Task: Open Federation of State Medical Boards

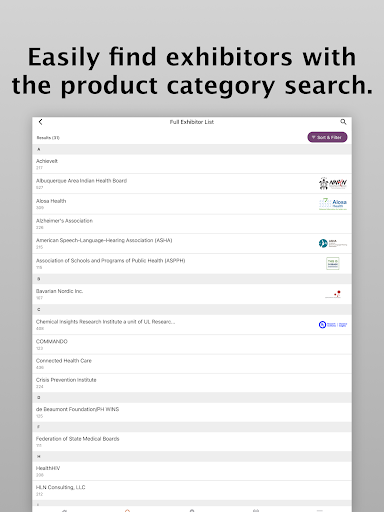Action: click(192, 442)
